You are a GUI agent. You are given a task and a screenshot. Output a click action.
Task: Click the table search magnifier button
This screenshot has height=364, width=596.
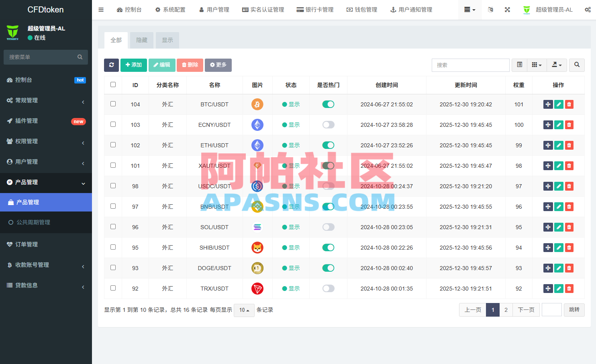(x=577, y=65)
